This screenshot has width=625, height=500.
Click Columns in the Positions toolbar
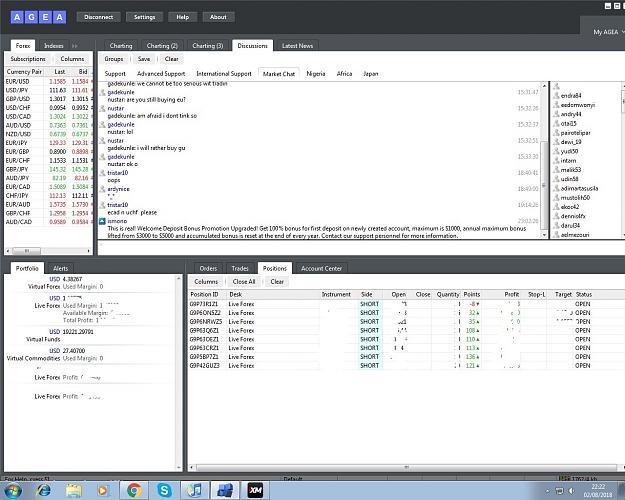click(206, 281)
